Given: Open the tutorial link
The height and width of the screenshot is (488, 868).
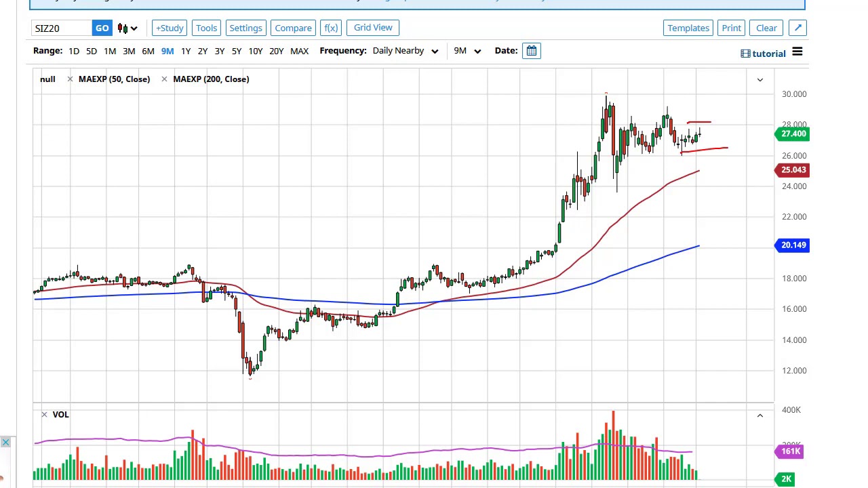Looking at the screenshot, I should point(763,54).
